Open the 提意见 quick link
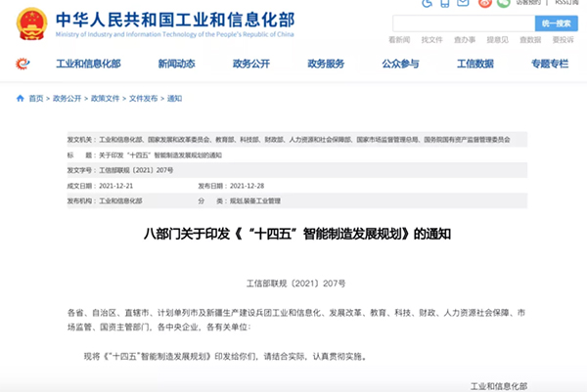The height and width of the screenshot is (392, 587). pyautogui.click(x=498, y=40)
